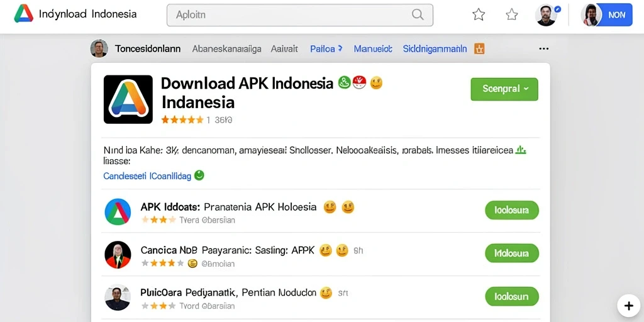
Task: Click the green badge beside Download APK Indonesia
Action: [x=344, y=82]
